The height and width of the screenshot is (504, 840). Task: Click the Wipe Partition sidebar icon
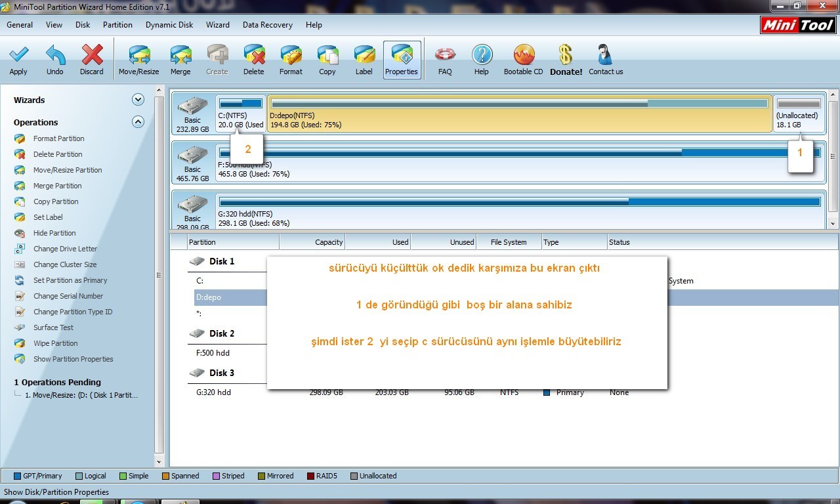click(20, 343)
